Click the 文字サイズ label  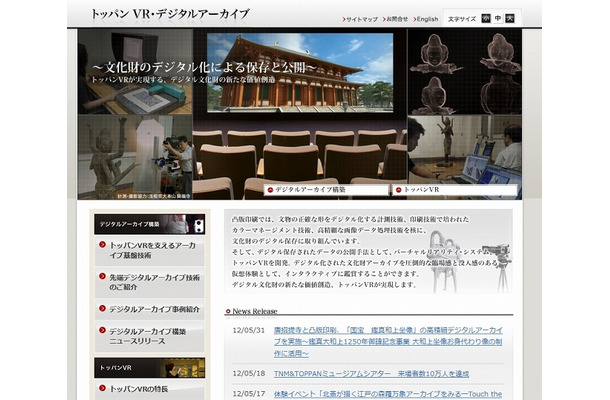(462, 19)
